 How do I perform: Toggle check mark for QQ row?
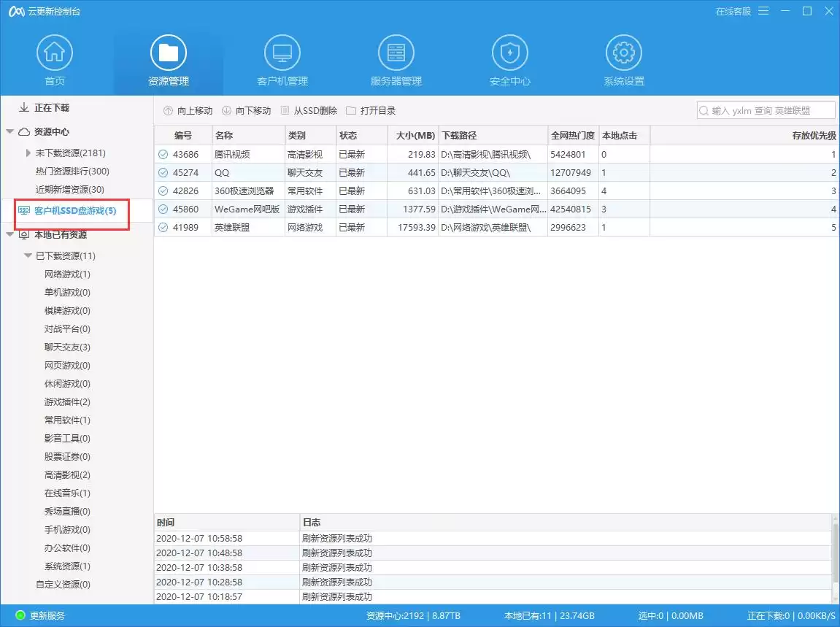[x=163, y=173]
